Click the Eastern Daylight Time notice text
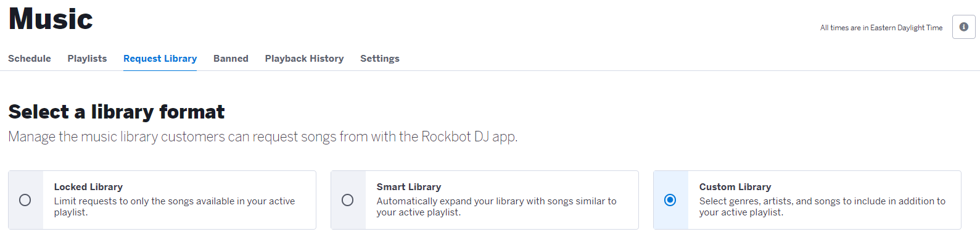This screenshot has width=980, height=250. pos(881,28)
